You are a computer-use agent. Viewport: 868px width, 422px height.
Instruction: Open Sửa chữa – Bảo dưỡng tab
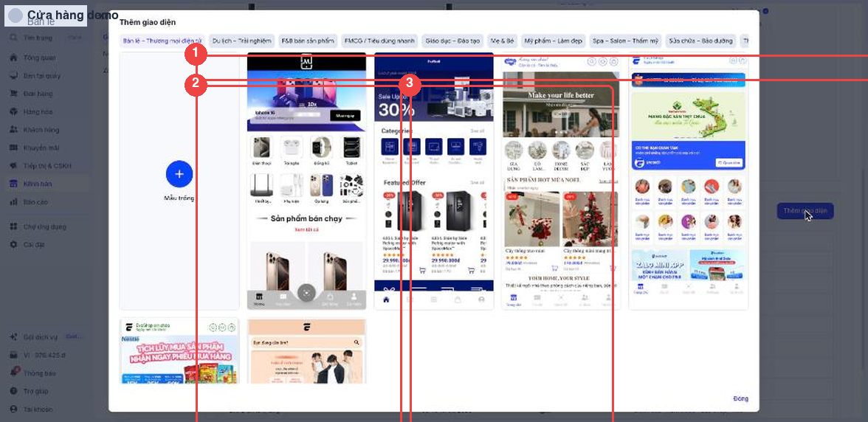(701, 41)
